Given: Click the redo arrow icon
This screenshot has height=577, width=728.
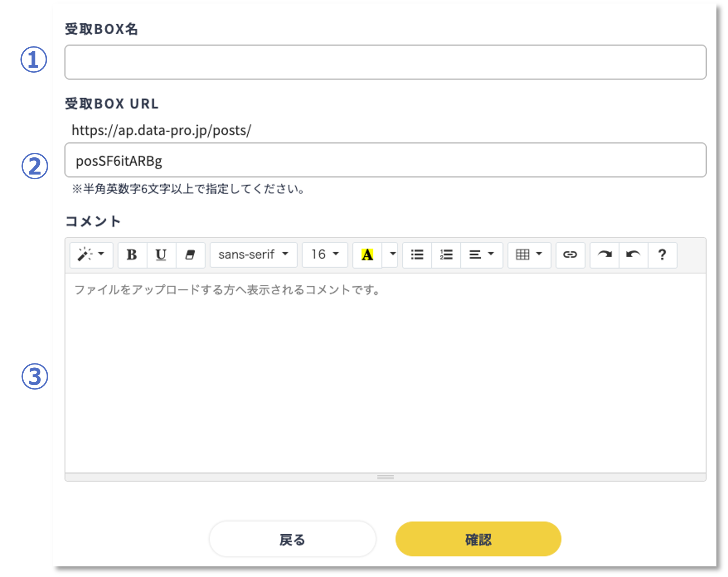Looking at the screenshot, I should (x=604, y=255).
